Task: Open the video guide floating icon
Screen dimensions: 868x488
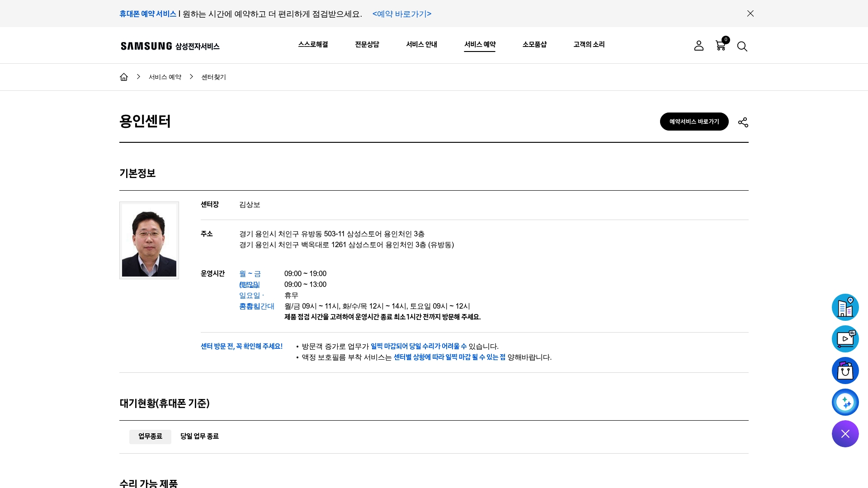Action: click(x=845, y=339)
